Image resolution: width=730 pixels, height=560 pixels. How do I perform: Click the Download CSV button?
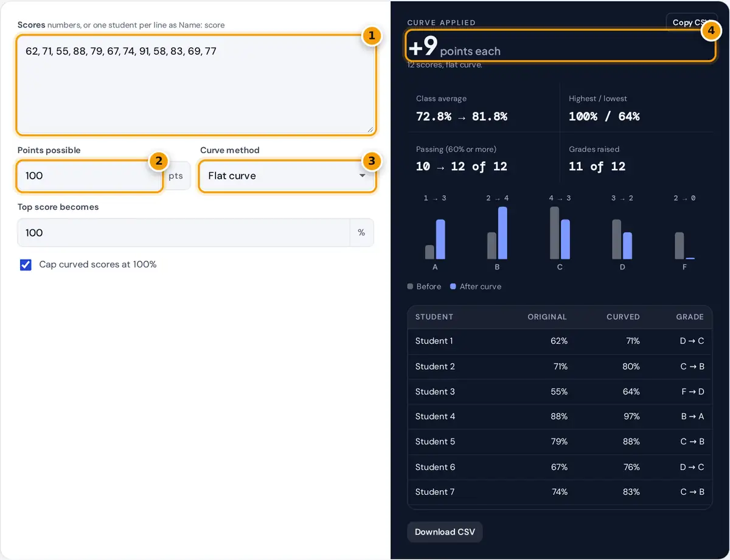445,532
